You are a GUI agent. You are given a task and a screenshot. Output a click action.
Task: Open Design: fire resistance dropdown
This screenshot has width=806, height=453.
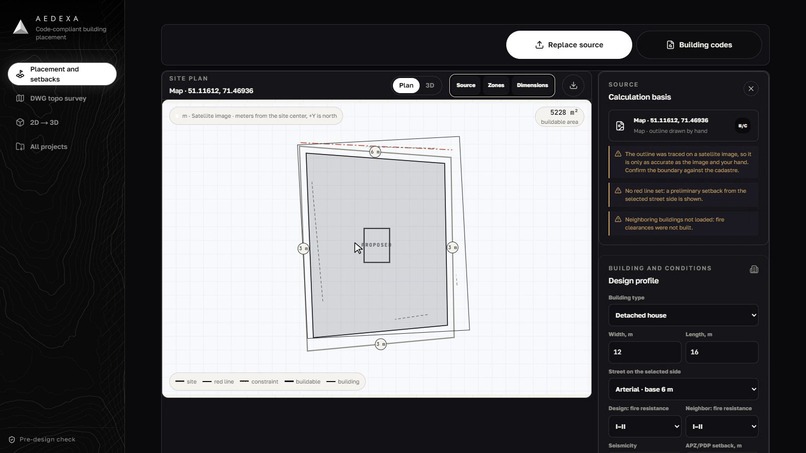(x=645, y=426)
